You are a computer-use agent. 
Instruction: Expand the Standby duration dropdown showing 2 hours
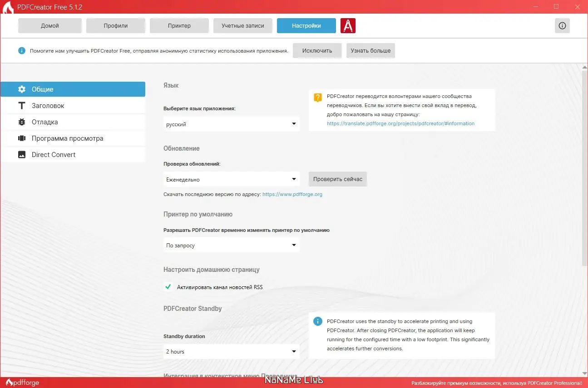click(x=232, y=351)
